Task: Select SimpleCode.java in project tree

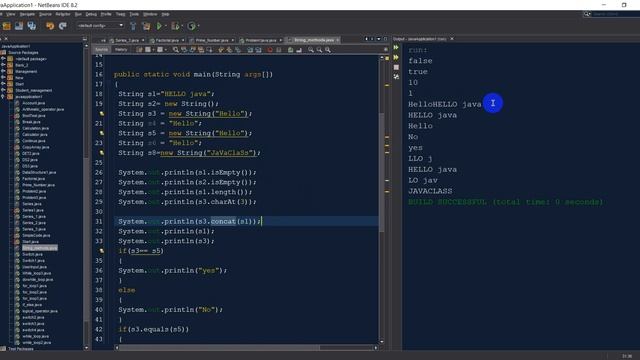Action: point(36,236)
